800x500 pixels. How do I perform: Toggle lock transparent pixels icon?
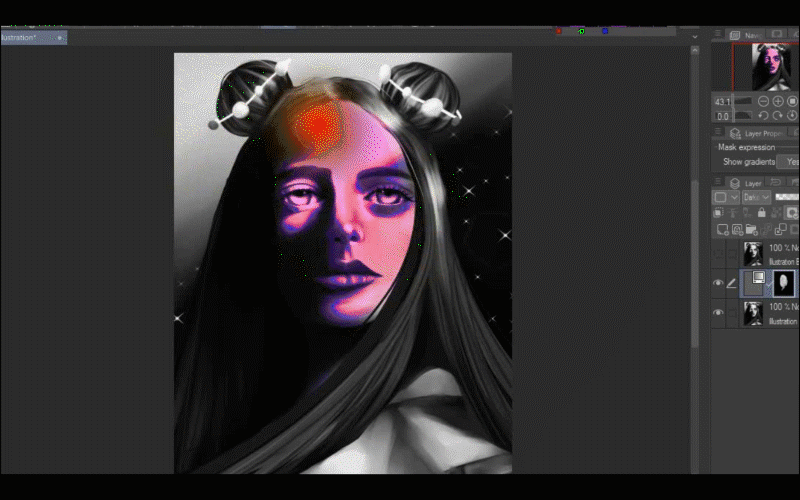pyautogui.click(x=776, y=212)
